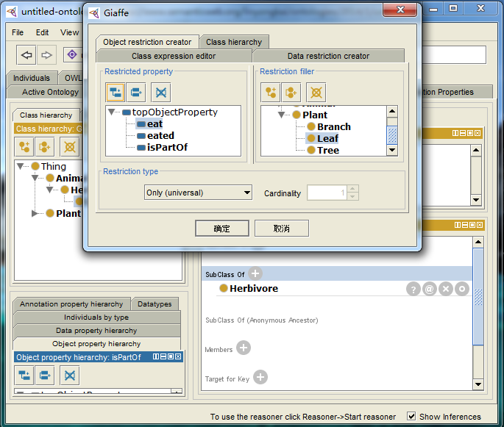Click Delete class icon in Restriction filler
This screenshot has width=504, height=427.
tap(316, 93)
